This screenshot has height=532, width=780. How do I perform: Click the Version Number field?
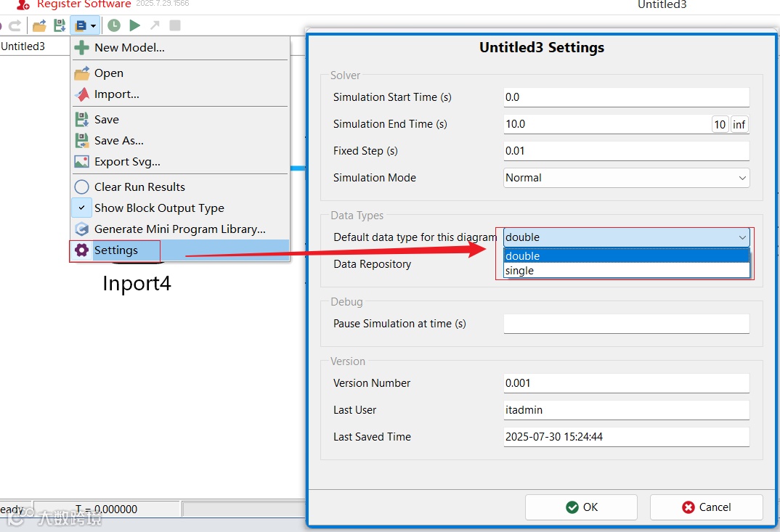[626, 382]
